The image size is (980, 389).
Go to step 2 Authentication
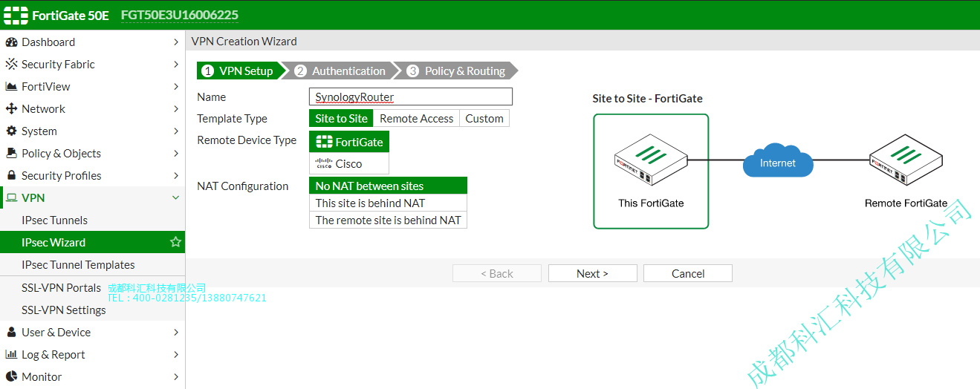tap(342, 71)
